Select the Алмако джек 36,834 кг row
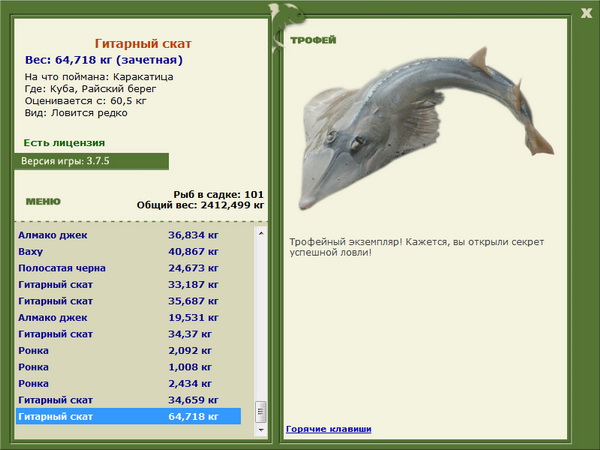600x450 pixels. pos(129,235)
